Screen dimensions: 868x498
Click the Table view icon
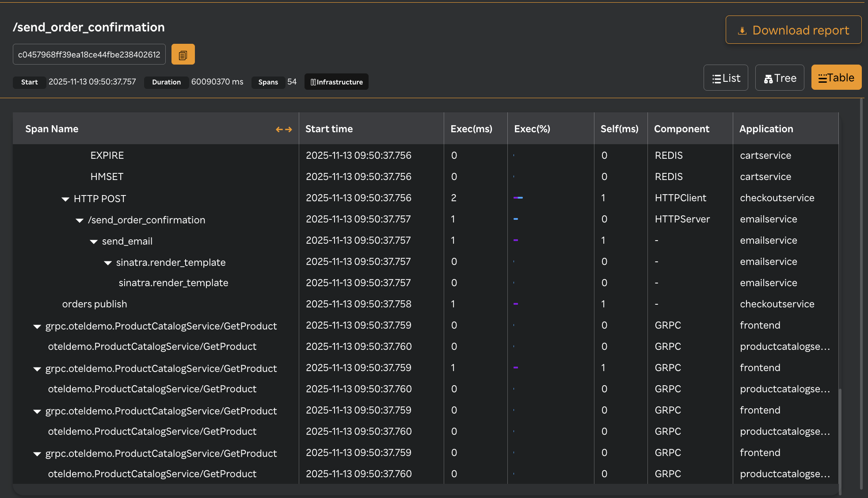822,78
